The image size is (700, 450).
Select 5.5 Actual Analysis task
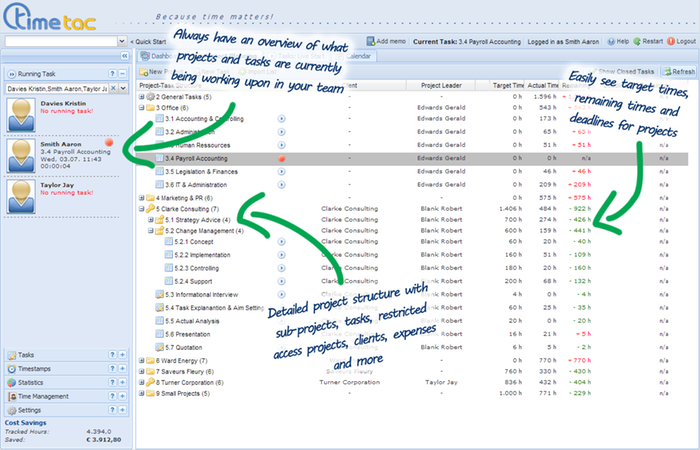192,321
